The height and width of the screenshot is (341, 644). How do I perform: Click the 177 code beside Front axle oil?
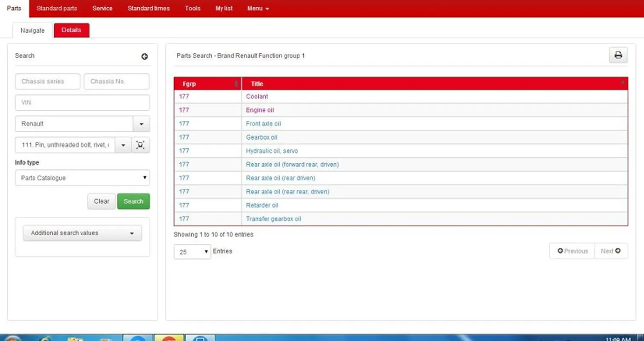(x=184, y=124)
